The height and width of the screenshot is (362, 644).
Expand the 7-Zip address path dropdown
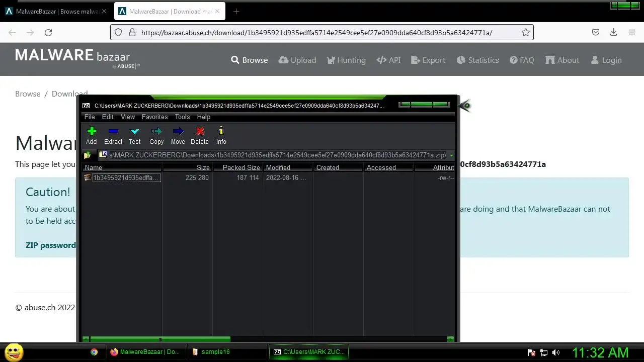[x=451, y=155]
